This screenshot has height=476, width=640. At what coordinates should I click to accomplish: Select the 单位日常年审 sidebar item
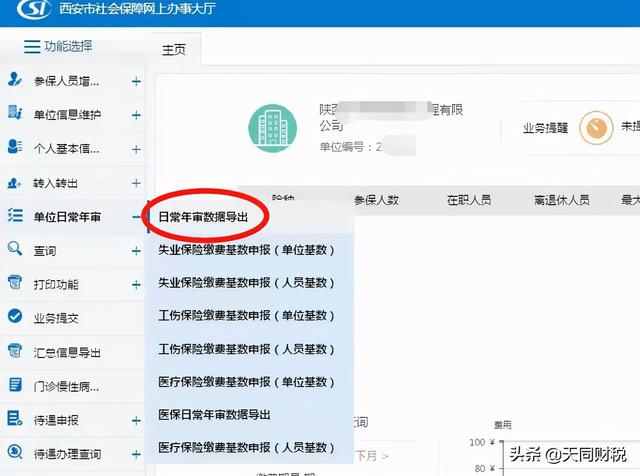pyautogui.click(x=73, y=217)
